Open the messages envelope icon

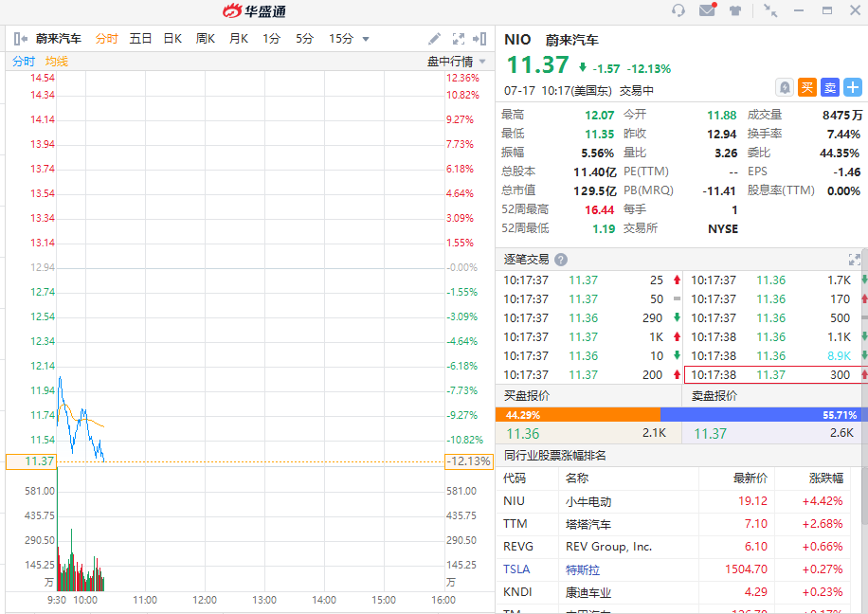click(707, 10)
